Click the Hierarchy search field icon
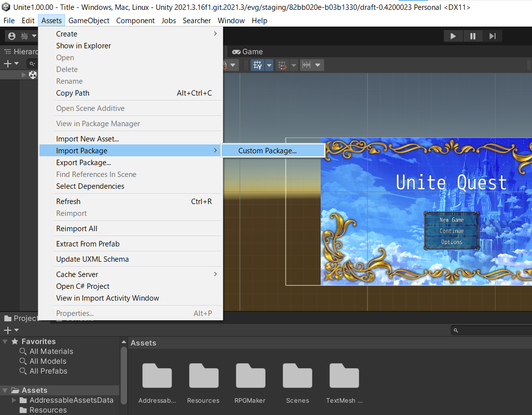 tap(32, 64)
